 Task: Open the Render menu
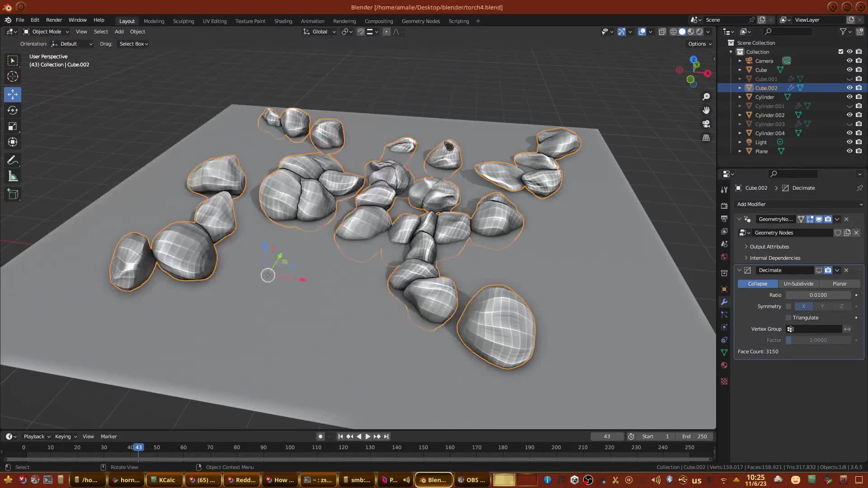(54, 20)
